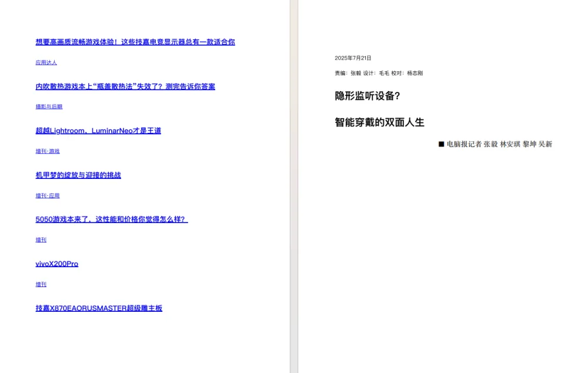The image size is (588, 373).
Task: Click the 应用达人 category link
Action: (x=46, y=62)
